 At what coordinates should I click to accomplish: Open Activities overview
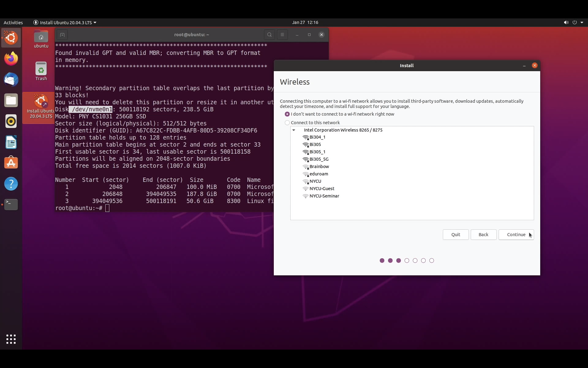[x=13, y=22]
